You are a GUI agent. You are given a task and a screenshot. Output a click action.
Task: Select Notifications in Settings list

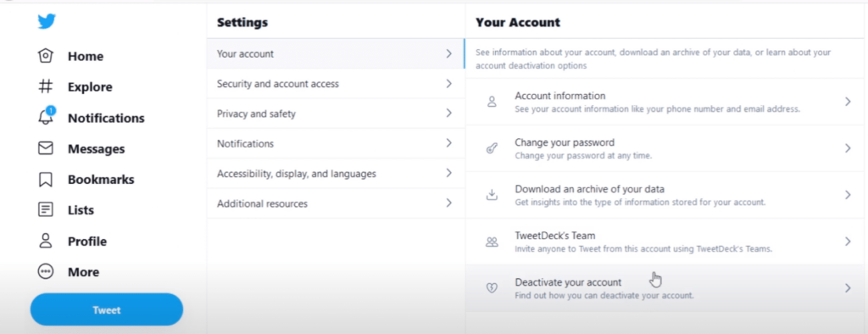point(245,143)
